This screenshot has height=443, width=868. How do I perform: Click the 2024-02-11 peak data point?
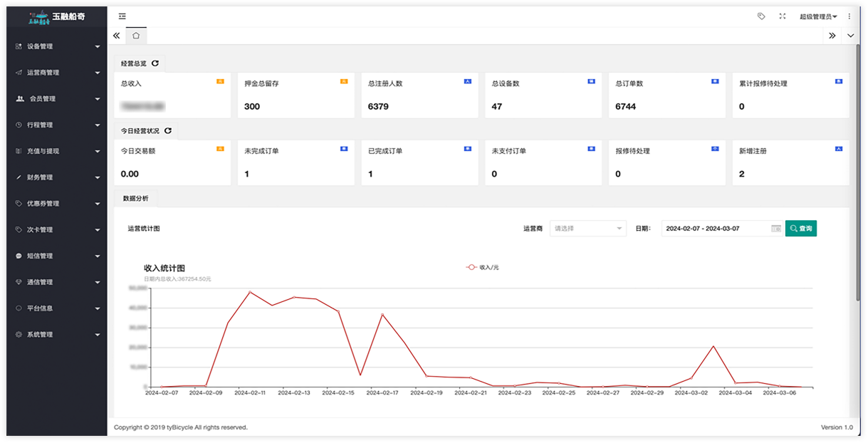point(250,292)
